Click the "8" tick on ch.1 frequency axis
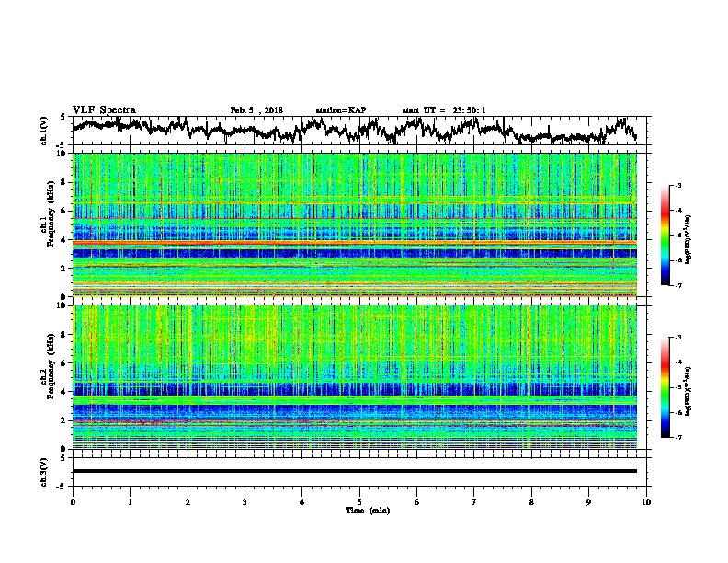This screenshot has height=563, width=728. pyautogui.click(x=64, y=182)
